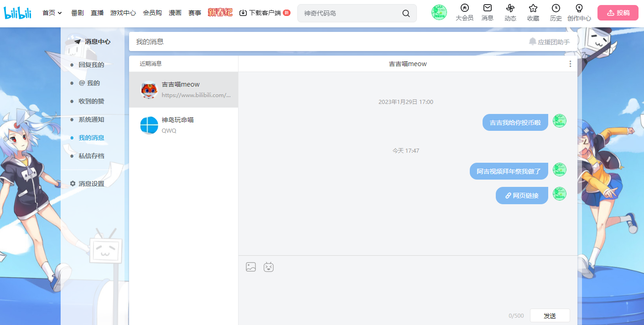Open 漫画 section
Image resolution: width=644 pixels, height=325 pixels.
coord(175,13)
